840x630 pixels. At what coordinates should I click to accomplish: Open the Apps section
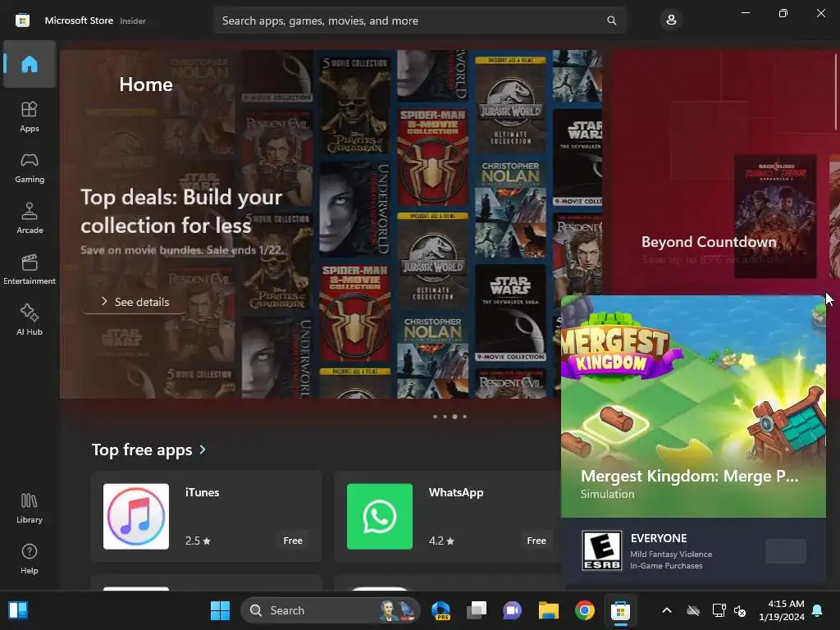30,116
